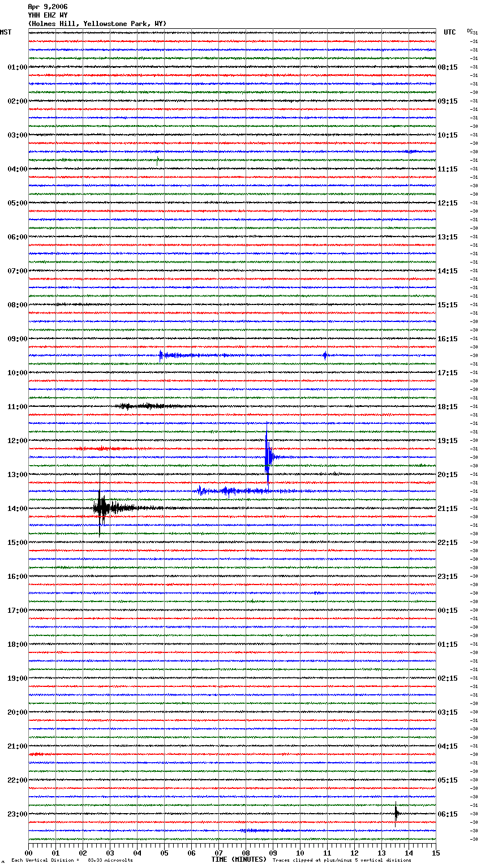Select the 23:00 MST hour label
481x868 pixels.
(17, 814)
